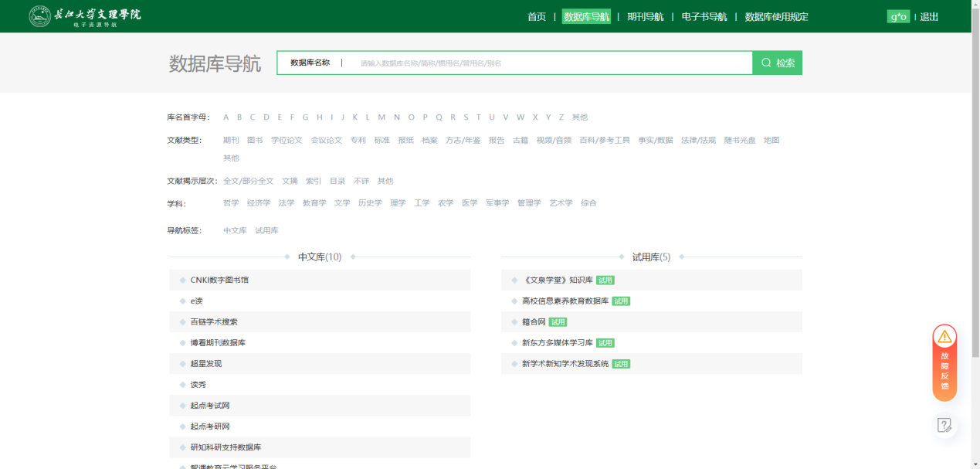Screen dimensions: 980x469
Task: Click the university logo in the header
Action: (x=85, y=16)
